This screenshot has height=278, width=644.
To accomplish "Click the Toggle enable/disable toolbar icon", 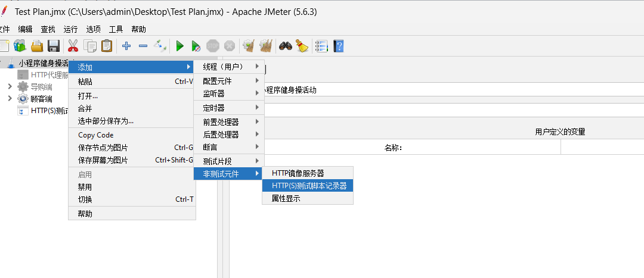I will (x=160, y=46).
